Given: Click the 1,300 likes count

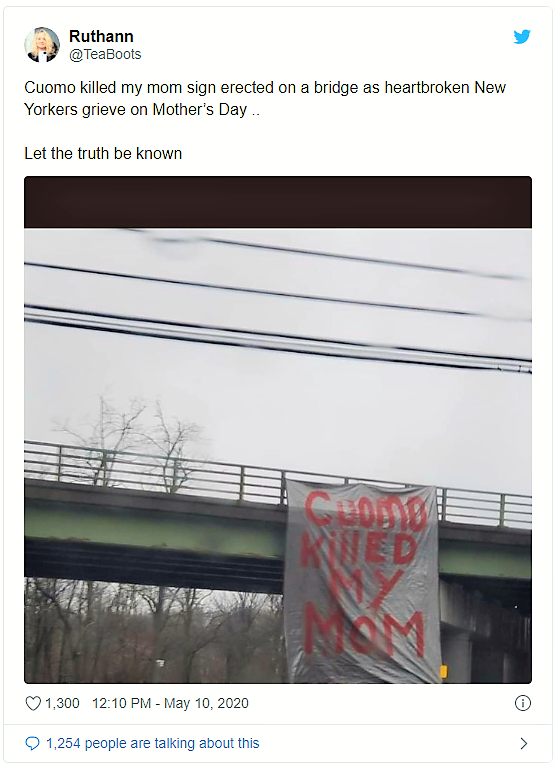Looking at the screenshot, I should (62, 703).
